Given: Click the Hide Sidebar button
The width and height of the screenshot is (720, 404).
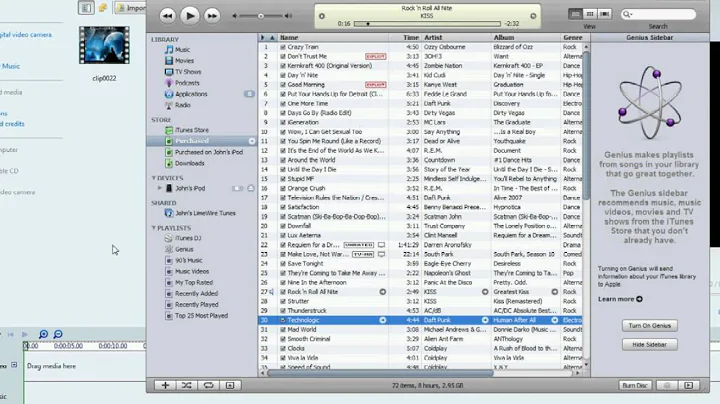Looking at the screenshot, I should click(x=650, y=345).
